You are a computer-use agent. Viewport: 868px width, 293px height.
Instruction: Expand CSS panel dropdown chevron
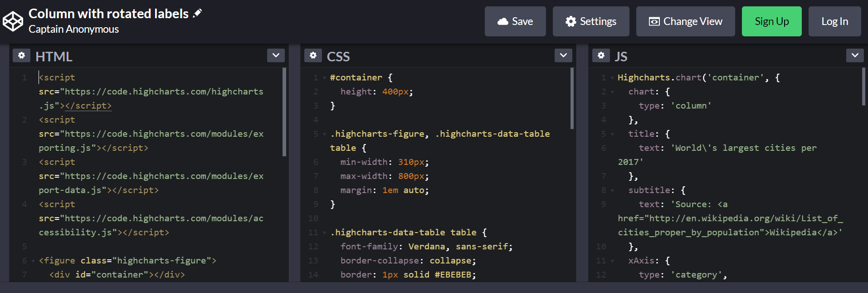pyautogui.click(x=563, y=55)
